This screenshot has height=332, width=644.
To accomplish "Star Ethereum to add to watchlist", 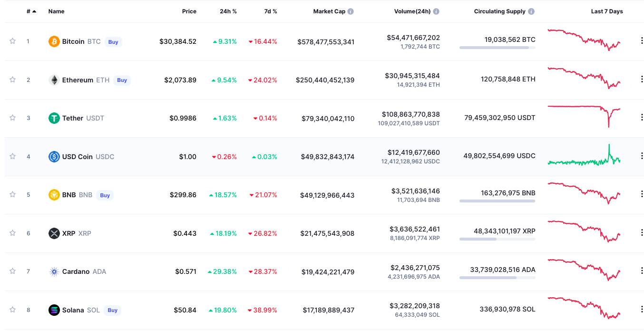I will pyautogui.click(x=12, y=79).
